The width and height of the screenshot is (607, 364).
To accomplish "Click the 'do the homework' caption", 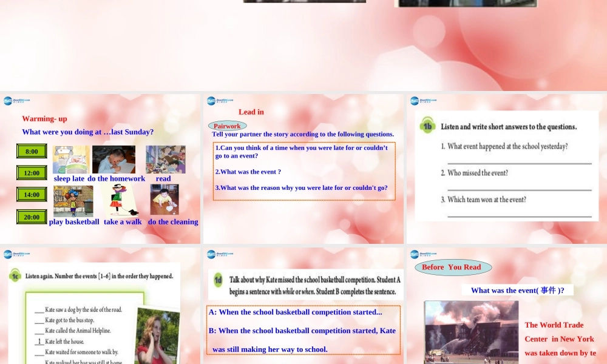I will (x=116, y=179).
